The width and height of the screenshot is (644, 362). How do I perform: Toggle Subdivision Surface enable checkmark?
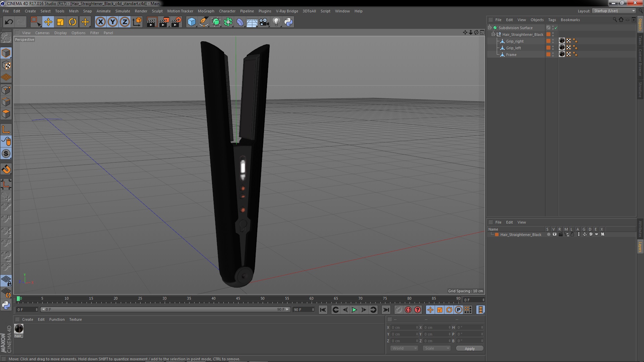tap(556, 28)
